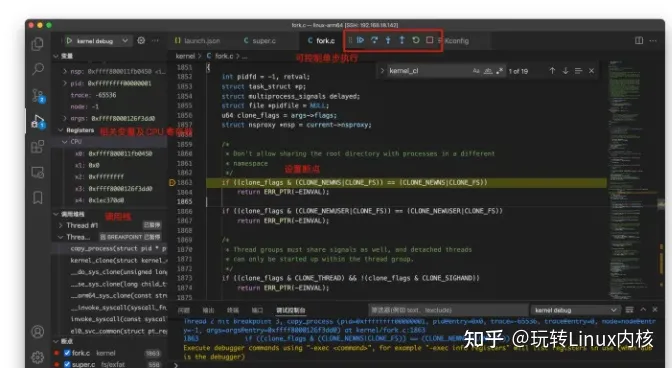Open debug view more actions ellipsis
This screenshot has width=672, height=368.
point(155,41)
